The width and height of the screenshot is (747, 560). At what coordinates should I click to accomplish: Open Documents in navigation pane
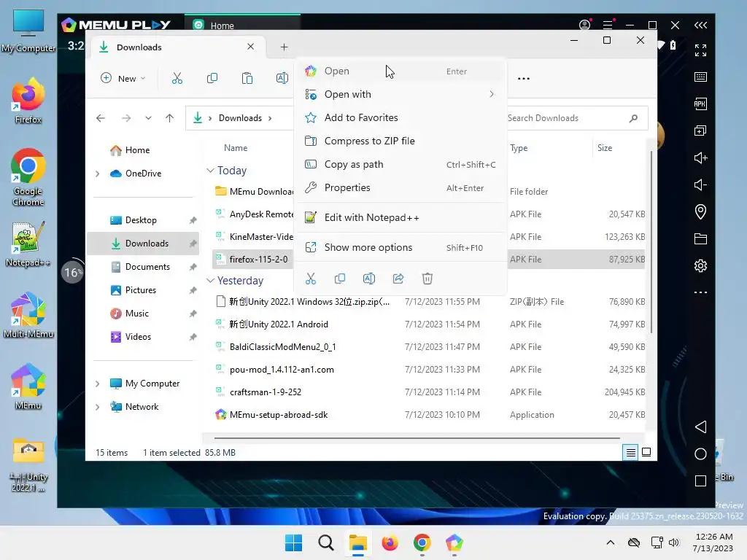[x=142, y=267]
